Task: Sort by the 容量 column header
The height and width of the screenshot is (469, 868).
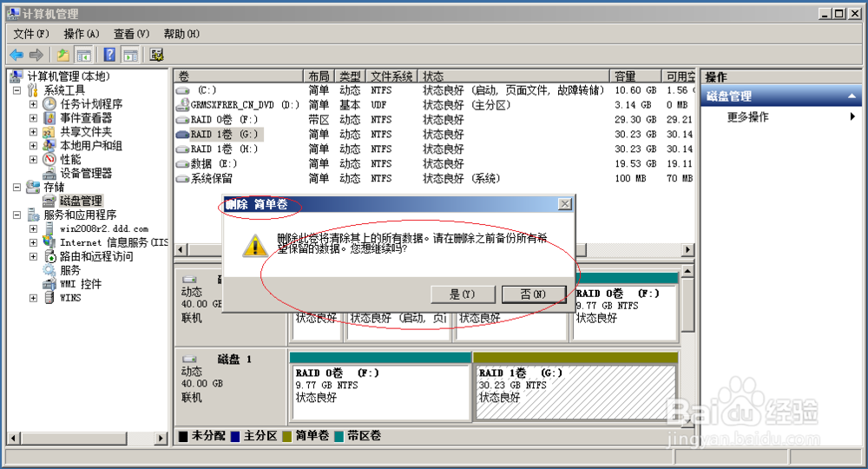Action: click(x=635, y=76)
